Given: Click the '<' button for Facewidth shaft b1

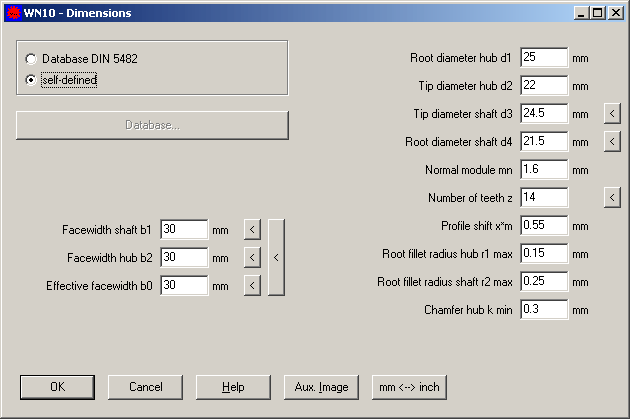Looking at the screenshot, I should click(x=253, y=230).
